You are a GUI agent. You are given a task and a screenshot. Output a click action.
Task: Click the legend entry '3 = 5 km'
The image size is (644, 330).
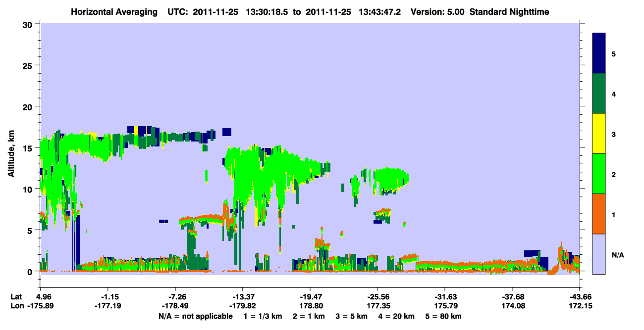352,317
